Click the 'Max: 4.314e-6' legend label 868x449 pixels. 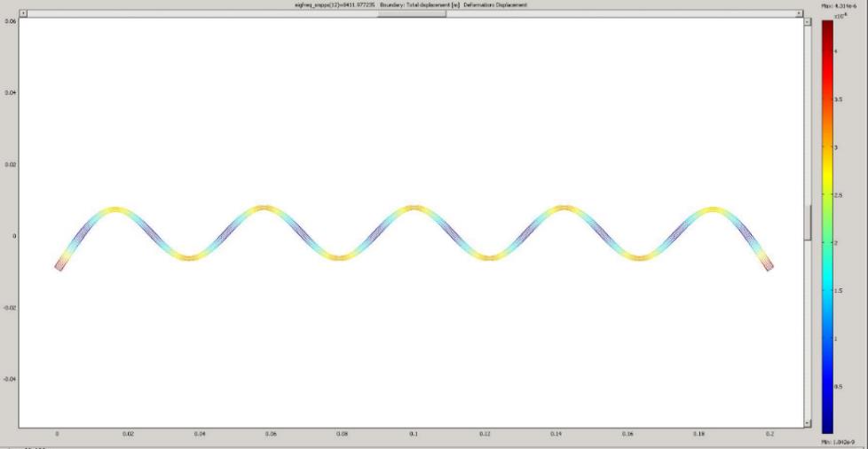point(840,5)
